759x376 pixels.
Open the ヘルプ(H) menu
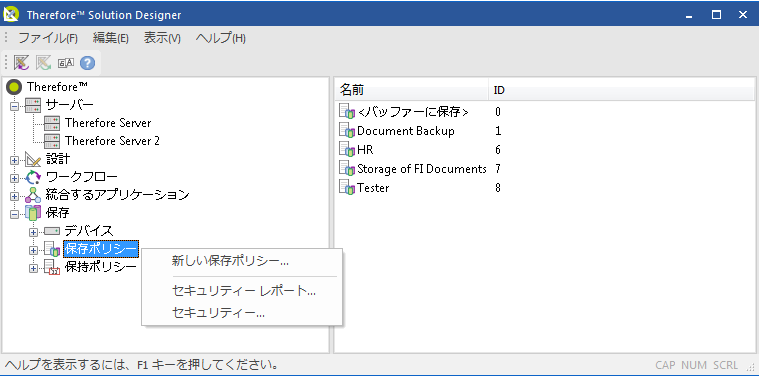click(x=221, y=38)
